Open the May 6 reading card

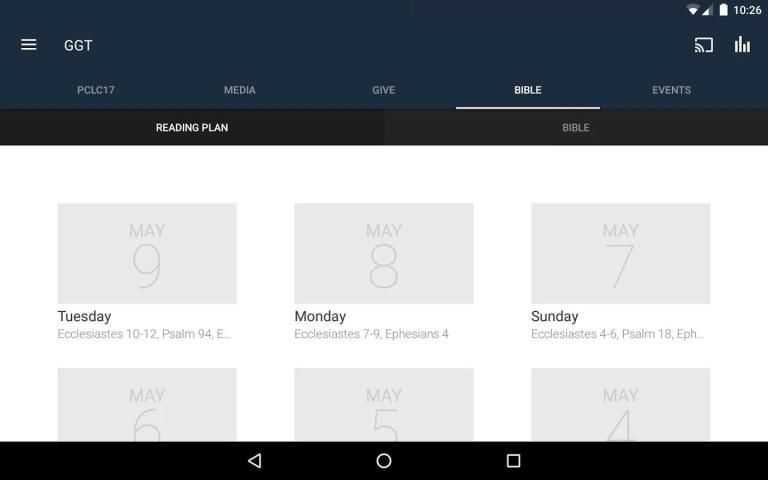click(147, 405)
